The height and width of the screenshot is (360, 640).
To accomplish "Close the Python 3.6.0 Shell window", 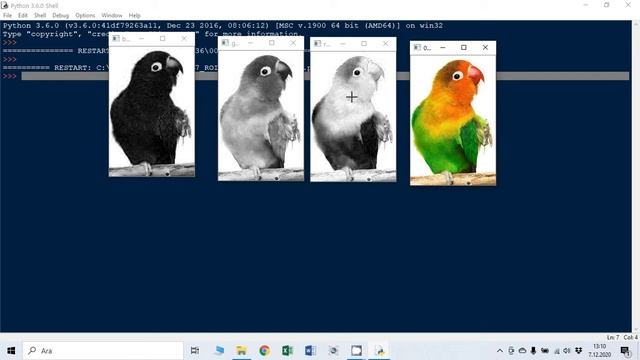I will tap(628, 5).
